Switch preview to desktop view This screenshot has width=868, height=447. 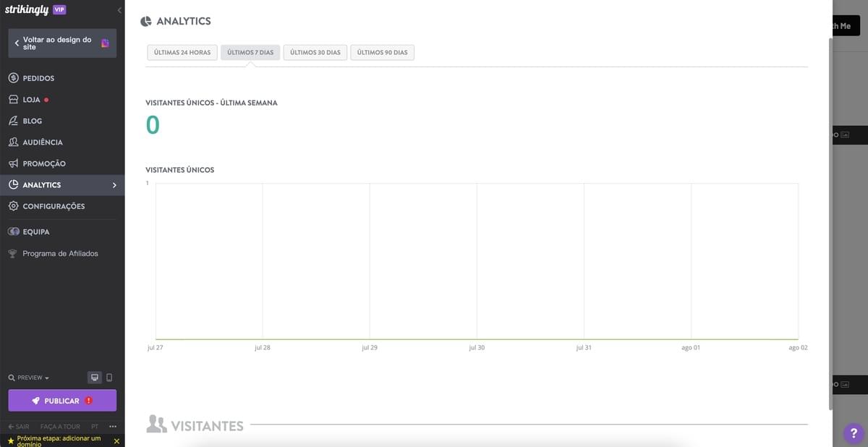pos(94,377)
